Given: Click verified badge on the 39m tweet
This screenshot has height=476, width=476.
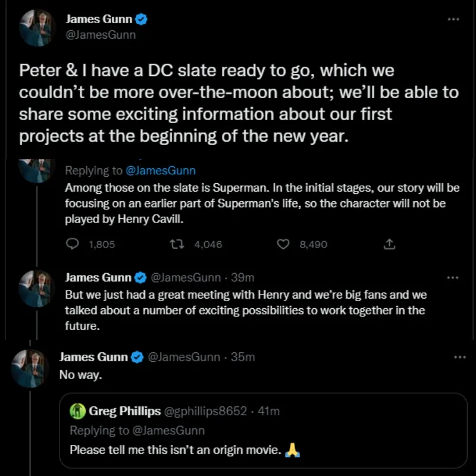Looking at the screenshot, I should point(141,277).
